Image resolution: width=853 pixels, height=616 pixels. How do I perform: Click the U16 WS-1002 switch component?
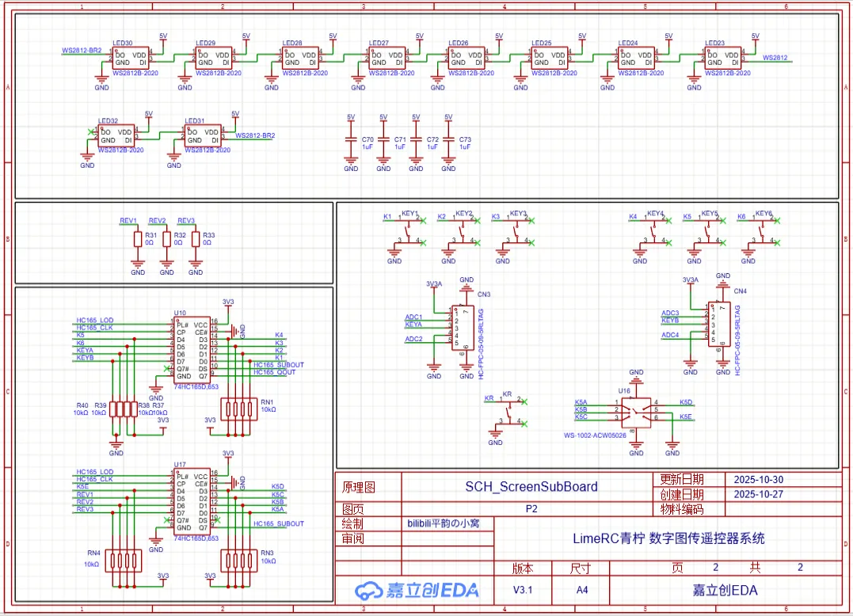pyautogui.click(x=635, y=410)
